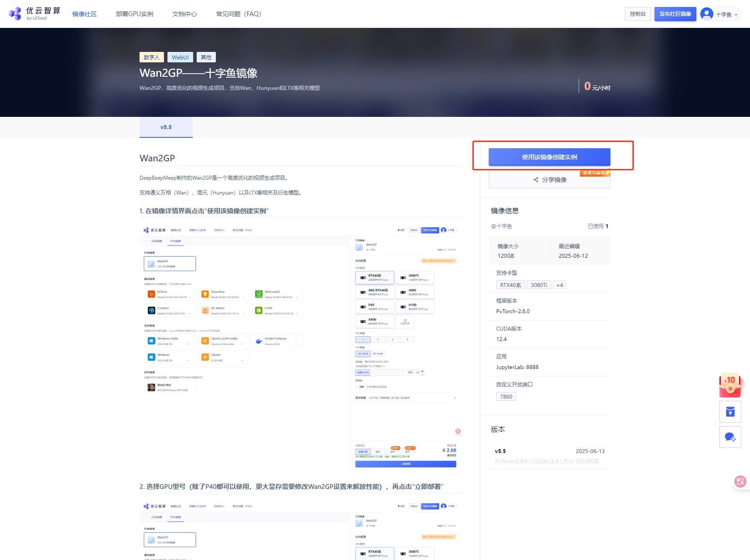This screenshot has height=560, width=750.
Task: Open the 部署GPU实例 navigation item
Action: click(x=134, y=14)
